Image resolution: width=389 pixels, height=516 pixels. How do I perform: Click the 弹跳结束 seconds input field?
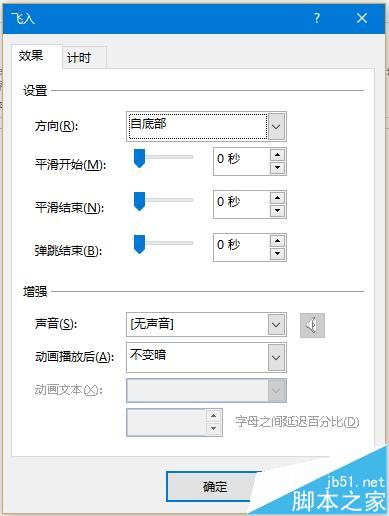point(241,247)
